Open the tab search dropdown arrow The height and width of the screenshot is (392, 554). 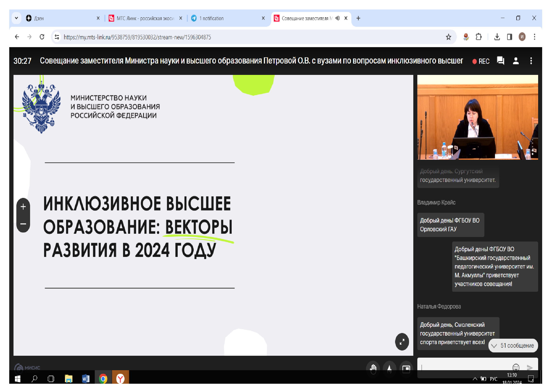(16, 18)
